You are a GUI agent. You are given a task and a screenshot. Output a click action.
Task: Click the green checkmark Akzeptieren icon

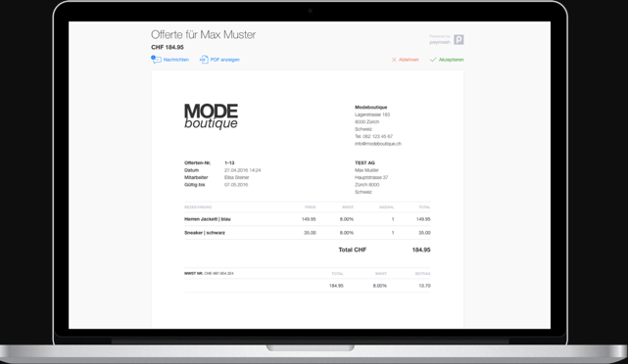[x=433, y=60]
